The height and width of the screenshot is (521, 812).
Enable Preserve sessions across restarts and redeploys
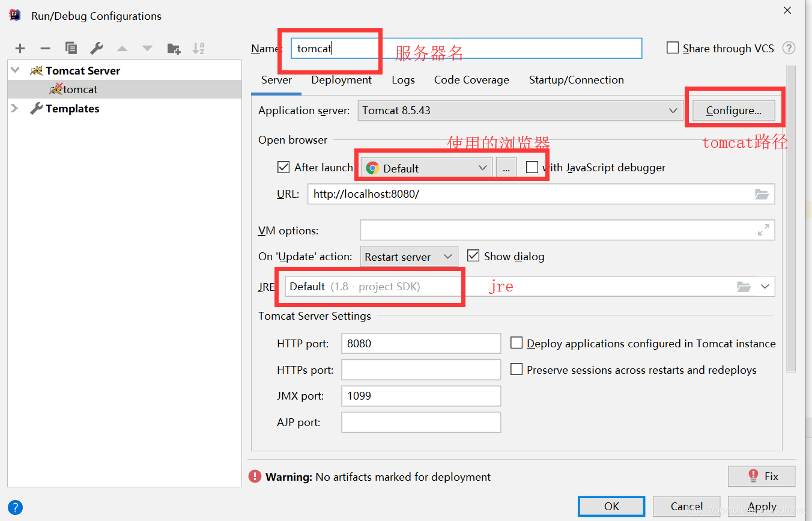click(x=517, y=370)
